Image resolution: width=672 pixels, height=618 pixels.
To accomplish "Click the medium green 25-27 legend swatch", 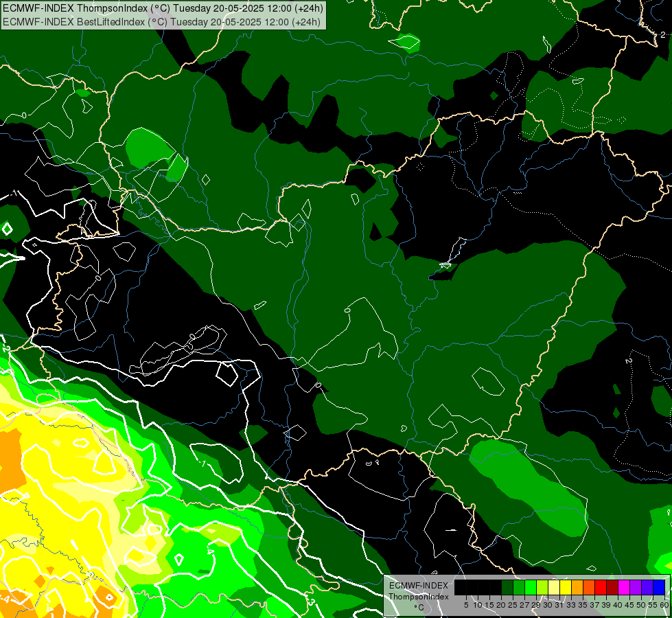I will [519, 587].
